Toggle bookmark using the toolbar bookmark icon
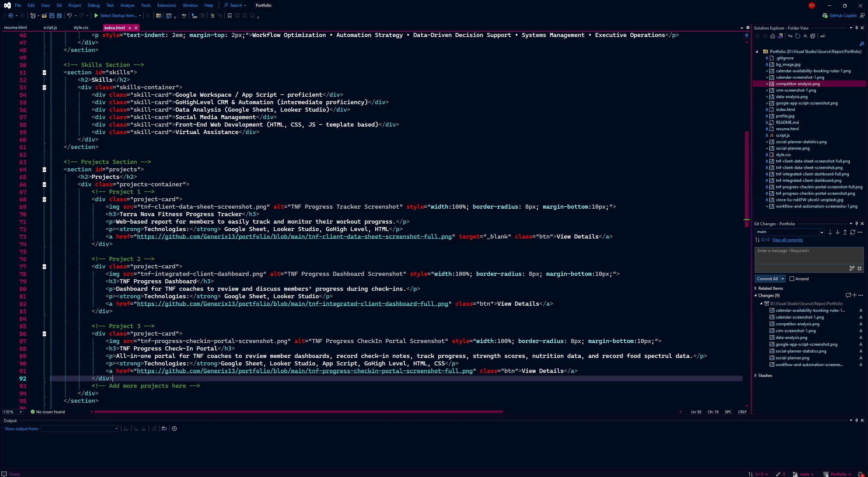This screenshot has width=868, height=477. point(230,16)
